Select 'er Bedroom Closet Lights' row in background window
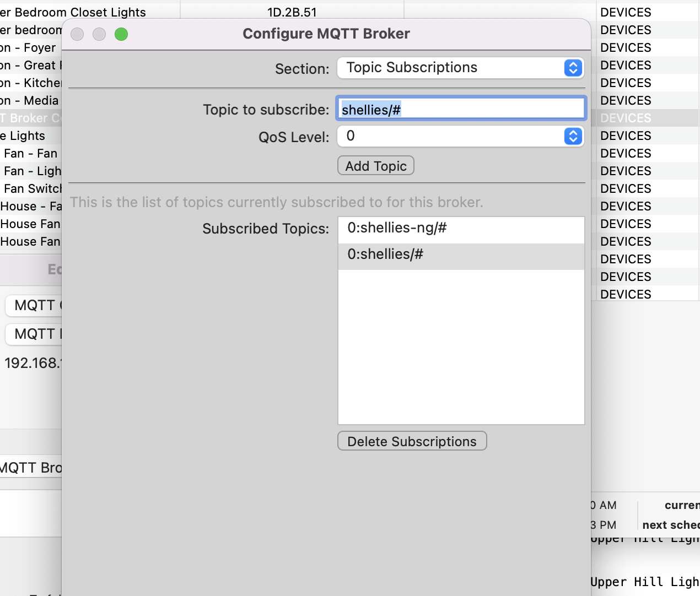Screen dimensions: 700x596 [73, 12]
